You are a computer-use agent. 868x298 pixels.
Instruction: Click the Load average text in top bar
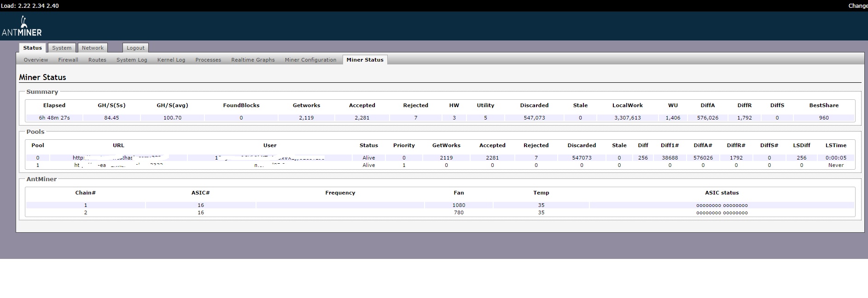30,6
